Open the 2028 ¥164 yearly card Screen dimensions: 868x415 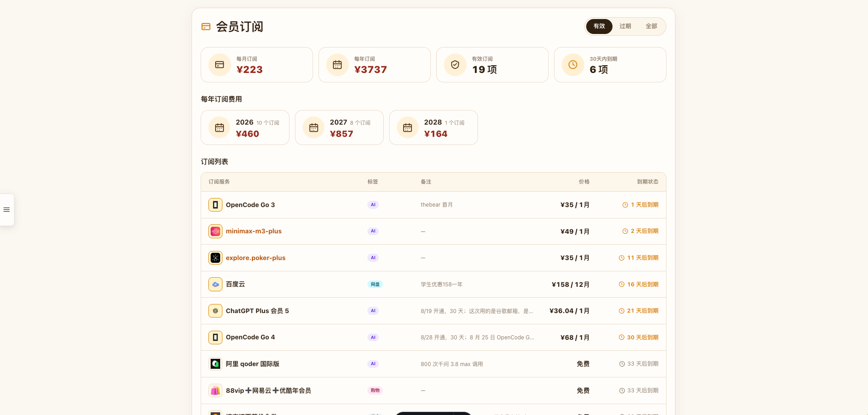(x=434, y=128)
